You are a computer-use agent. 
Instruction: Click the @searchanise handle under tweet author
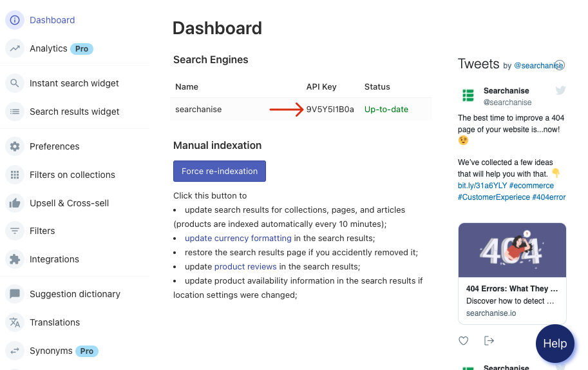pos(507,102)
